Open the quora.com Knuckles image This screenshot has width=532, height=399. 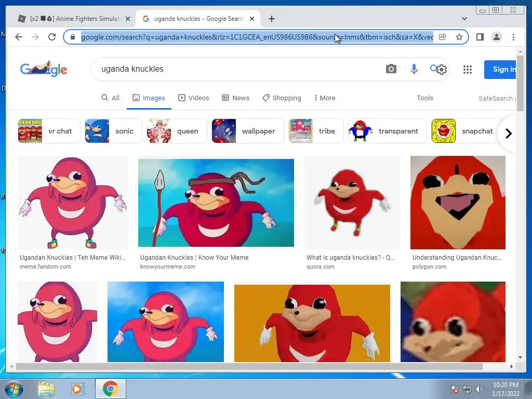(352, 203)
